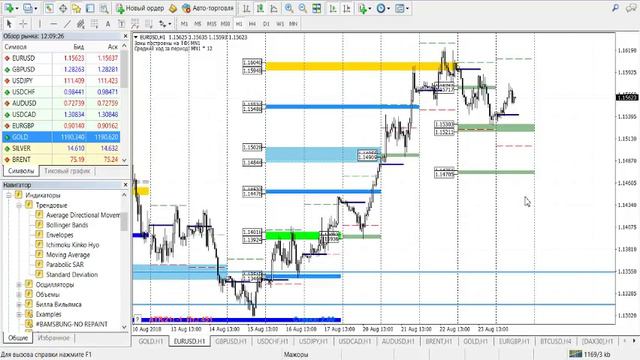Select the Text Label 'T' tool

(x=121, y=24)
